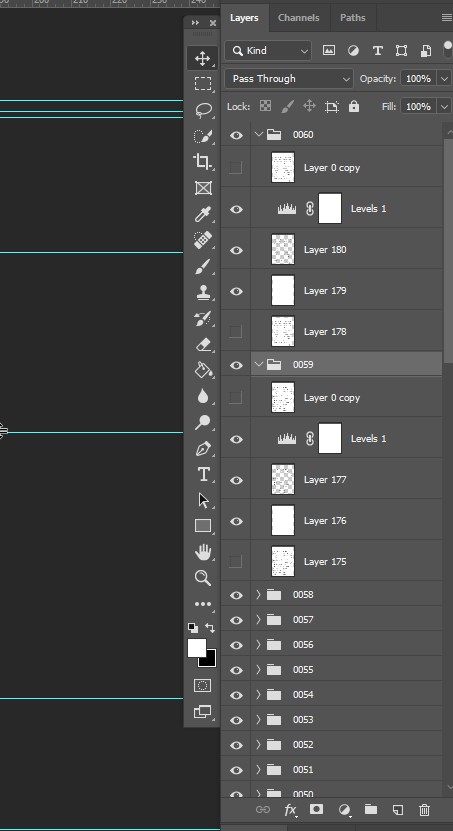Lock all layer attributes
The image size is (453, 831).
coord(354,107)
